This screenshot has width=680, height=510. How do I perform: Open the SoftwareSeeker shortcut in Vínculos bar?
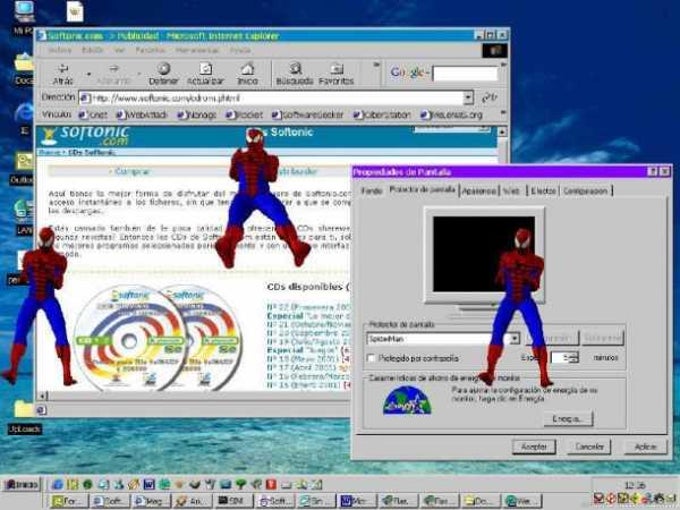(x=307, y=115)
